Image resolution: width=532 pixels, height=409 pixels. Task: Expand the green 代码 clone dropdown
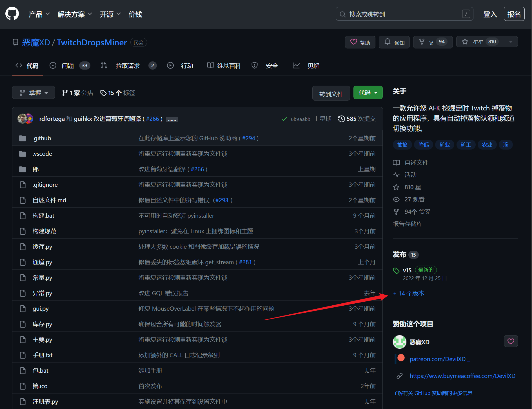pos(368,92)
